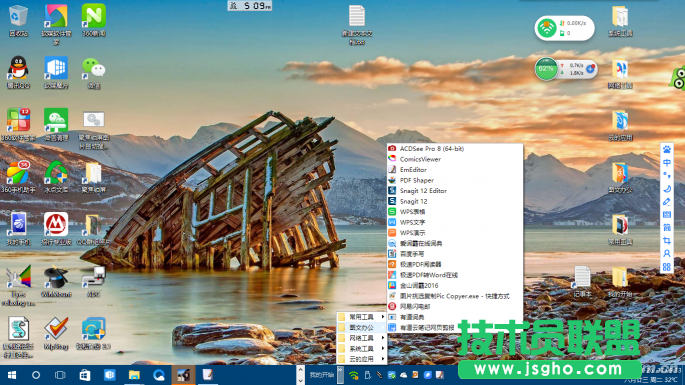Click the paw icon on input toolbar
This screenshot has height=385, width=685.
tap(667, 149)
